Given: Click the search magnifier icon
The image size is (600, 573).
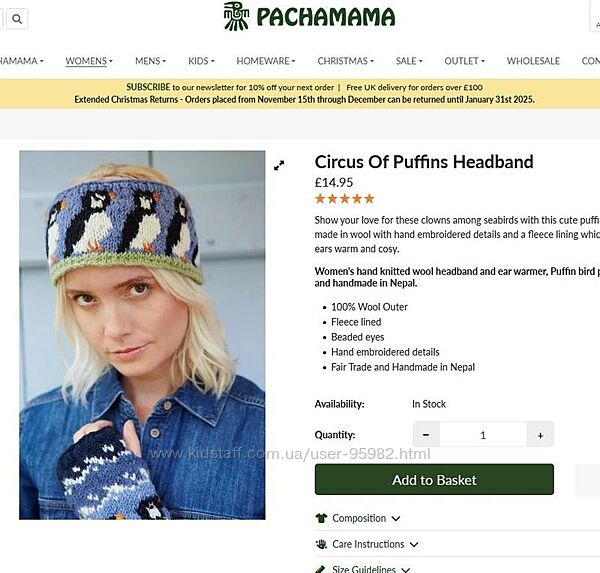Looking at the screenshot, I should point(17,19).
